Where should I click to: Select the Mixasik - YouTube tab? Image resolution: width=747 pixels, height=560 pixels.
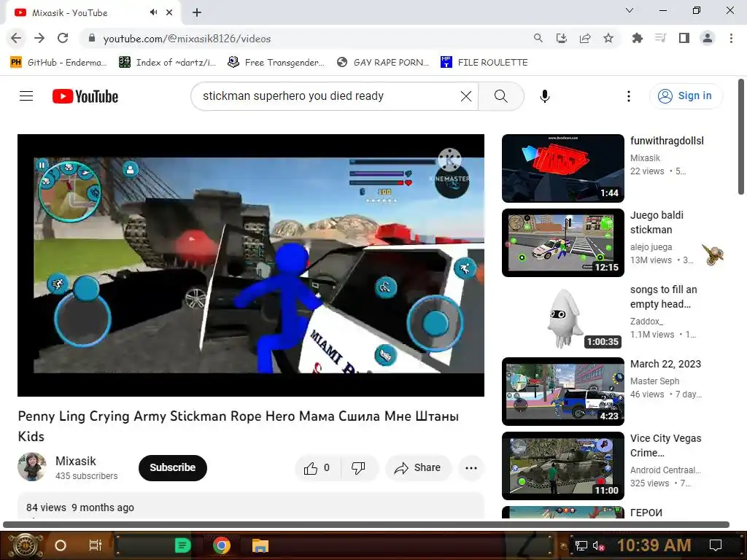click(93, 13)
